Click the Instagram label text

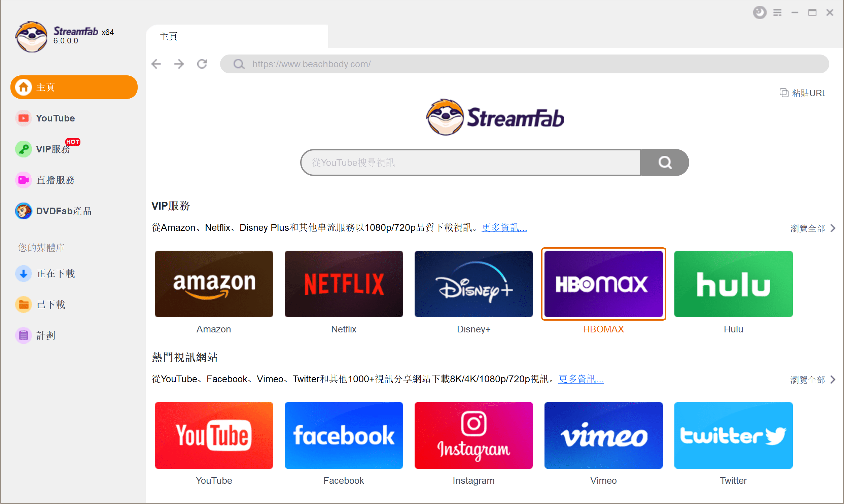point(474,480)
